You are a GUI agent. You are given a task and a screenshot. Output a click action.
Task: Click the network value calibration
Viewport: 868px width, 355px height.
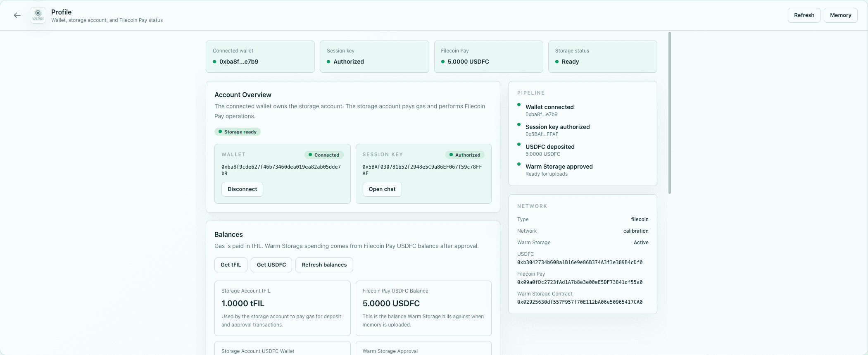[x=636, y=231]
